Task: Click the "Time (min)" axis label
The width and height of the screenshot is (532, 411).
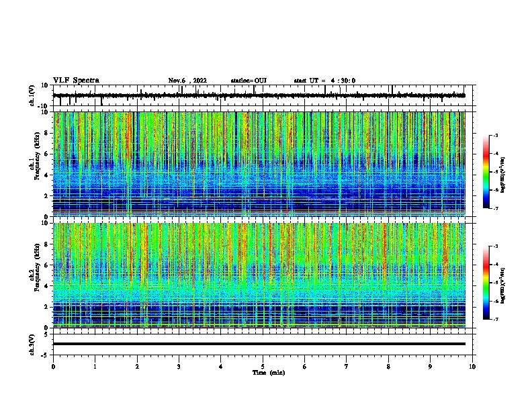Action: coord(269,373)
